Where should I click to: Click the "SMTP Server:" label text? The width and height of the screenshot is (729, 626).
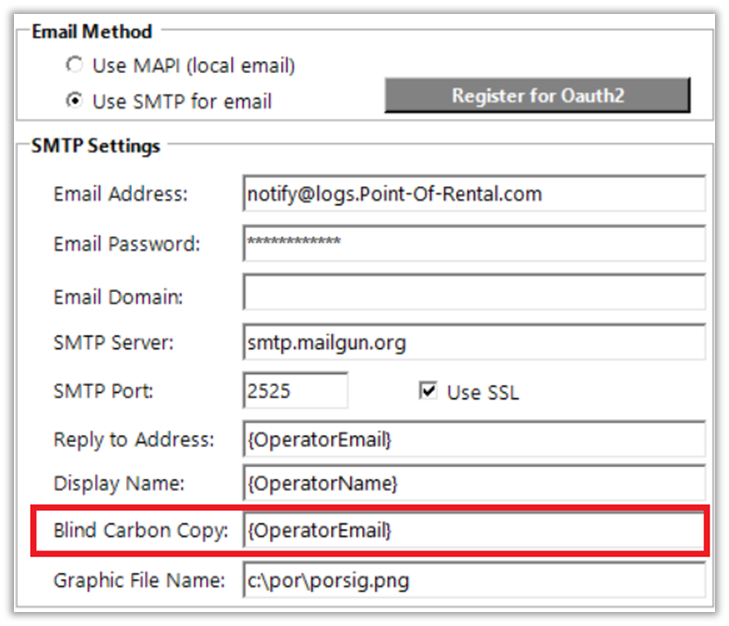[x=114, y=343]
